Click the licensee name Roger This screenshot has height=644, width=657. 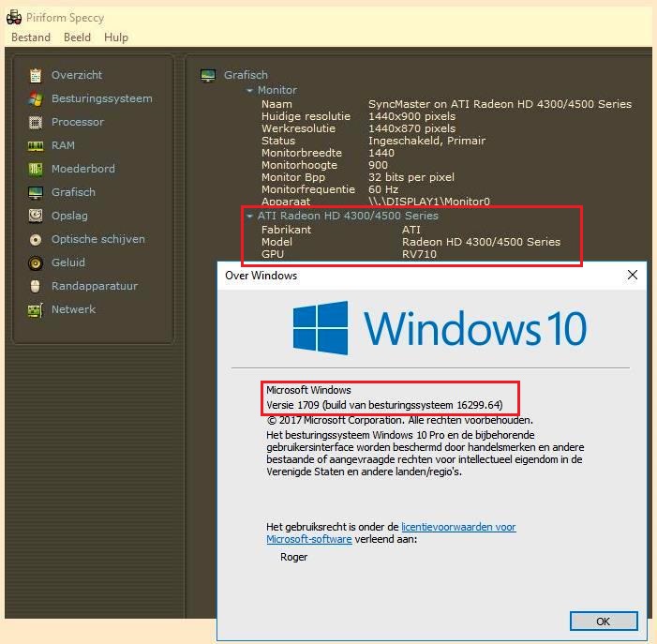[x=293, y=557]
